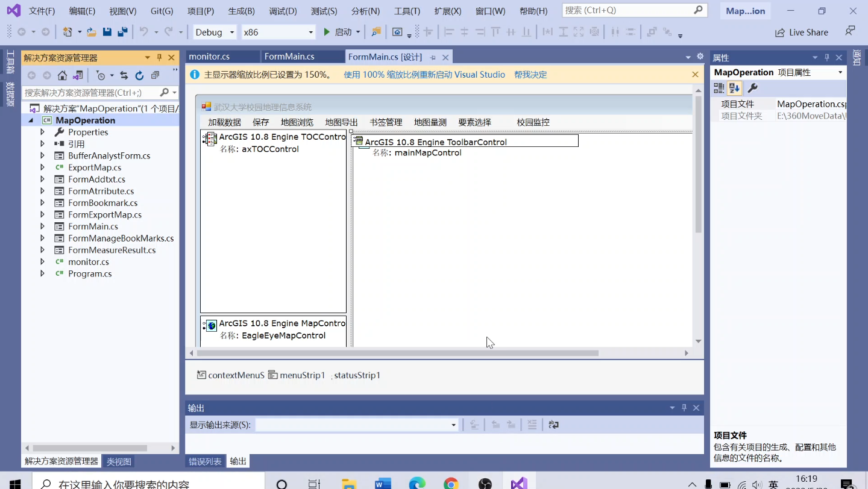
Task: Click 校园监控 in the form menu strip
Action: (533, 122)
